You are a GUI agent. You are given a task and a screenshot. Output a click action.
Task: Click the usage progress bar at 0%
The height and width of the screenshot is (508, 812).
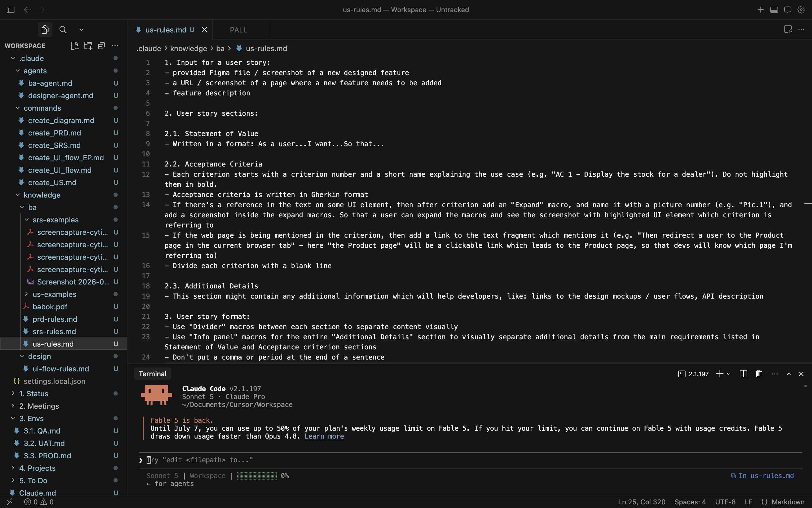point(257,476)
